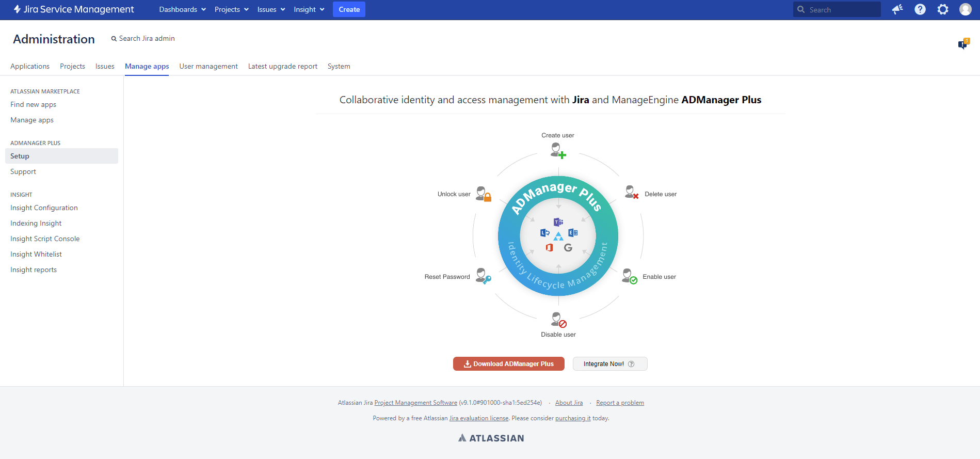Click Download ADManager Plus button
The image size is (980, 459).
[x=509, y=364]
